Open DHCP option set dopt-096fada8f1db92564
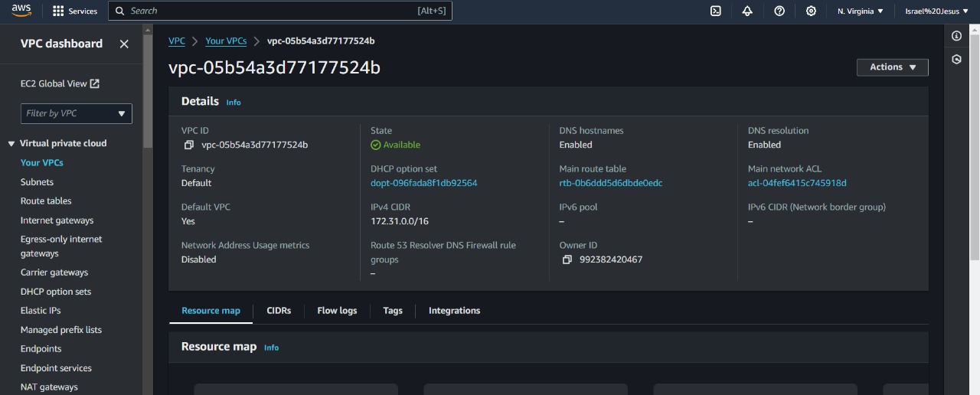This screenshot has height=395, width=980. (x=424, y=183)
